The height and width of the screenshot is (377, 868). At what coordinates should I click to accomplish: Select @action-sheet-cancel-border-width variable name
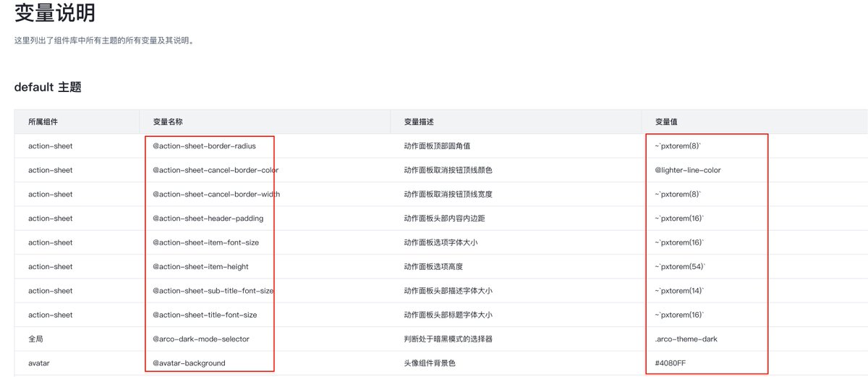coord(216,194)
